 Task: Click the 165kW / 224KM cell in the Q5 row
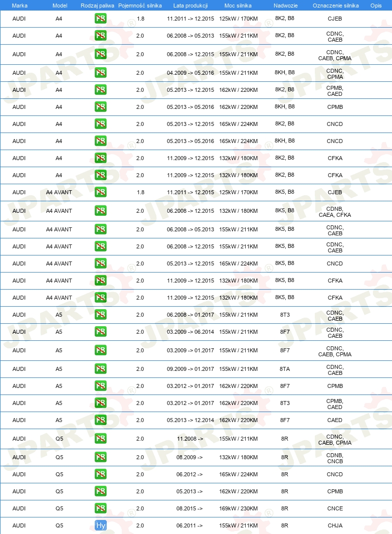238,474
